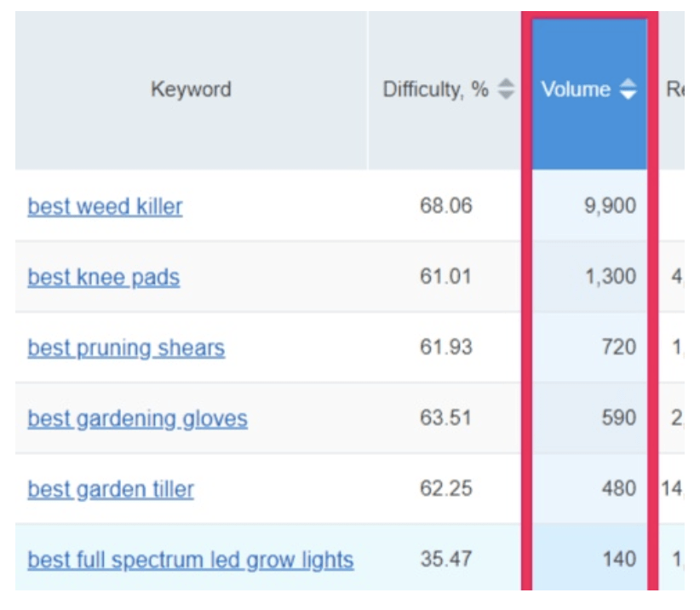700x610 pixels.
Task: Click the 590 volume value
Action: (619, 418)
